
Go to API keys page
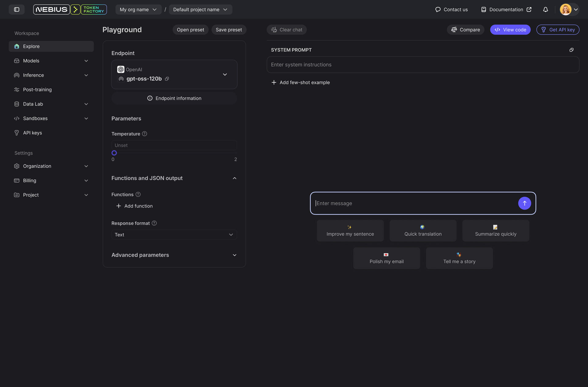pos(51,133)
